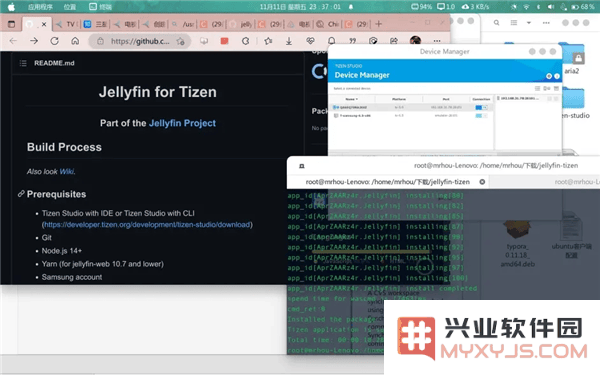The width and height of the screenshot is (600, 375).
Task: Open the Jellyfin Project link
Action: [x=182, y=123]
